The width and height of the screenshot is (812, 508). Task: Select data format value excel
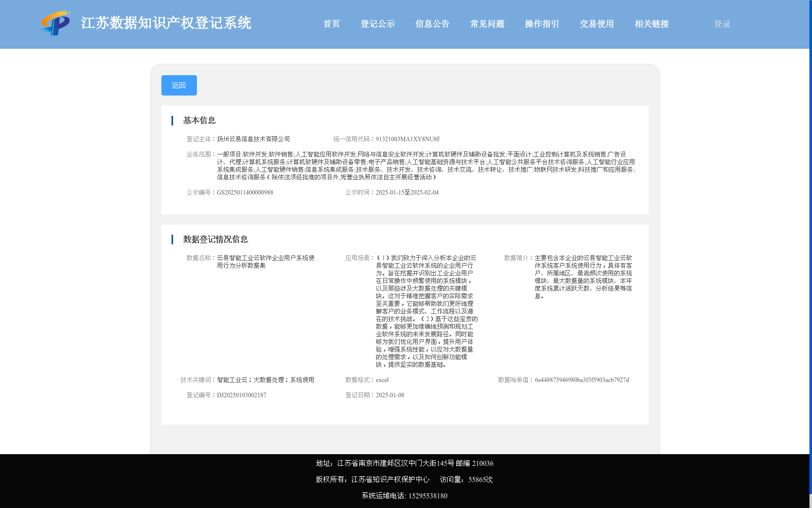click(x=382, y=380)
